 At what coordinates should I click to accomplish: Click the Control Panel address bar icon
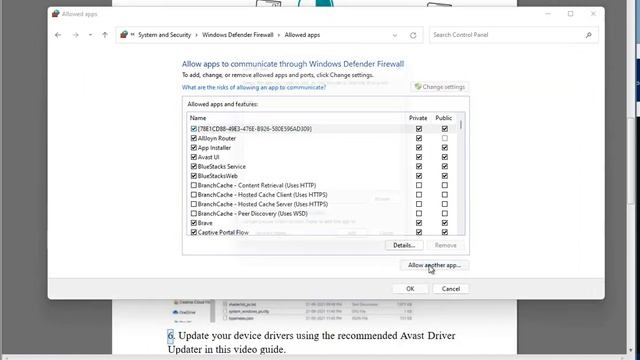124,35
